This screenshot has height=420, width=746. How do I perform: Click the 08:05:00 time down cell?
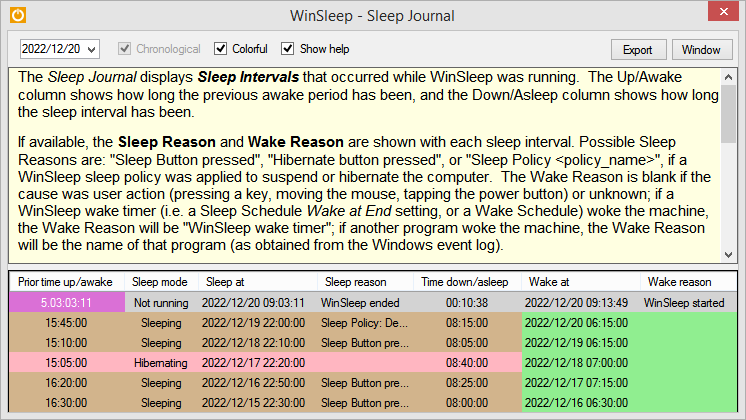[x=467, y=342]
